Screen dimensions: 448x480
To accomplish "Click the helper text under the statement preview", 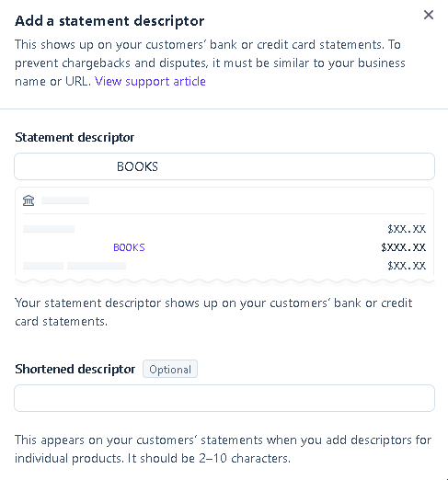I will (213, 312).
